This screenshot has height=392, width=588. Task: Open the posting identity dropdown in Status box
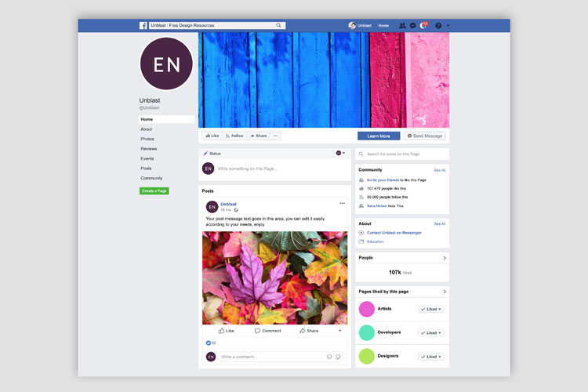pyautogui.click(x=340, y=153)
